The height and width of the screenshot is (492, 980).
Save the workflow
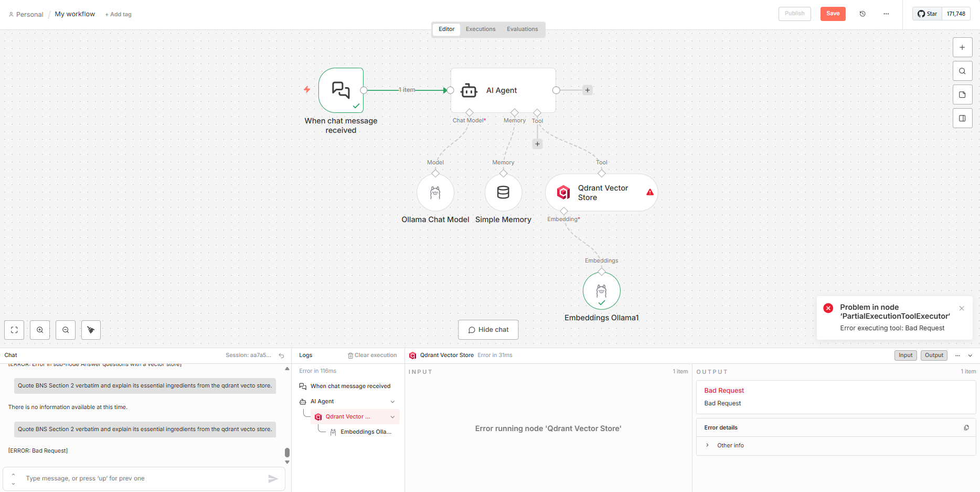click(x=833, y=14)
